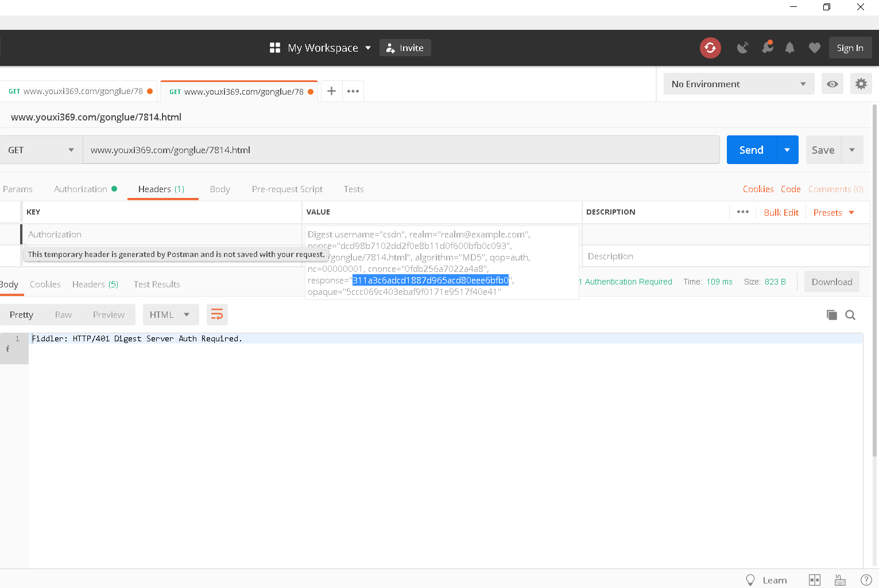Click the Authorization header key cell
The height and width of the screenshot is (588, 879).
(x=162, y=234)
